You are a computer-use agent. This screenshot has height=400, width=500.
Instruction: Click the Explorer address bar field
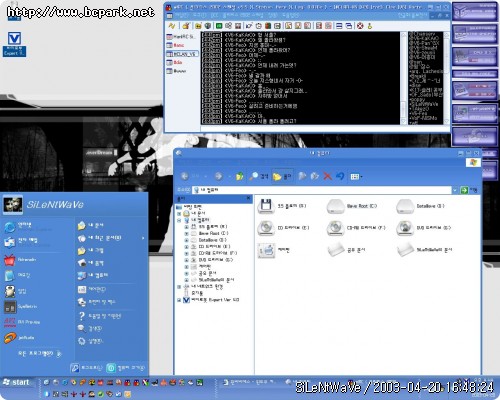(x=322, y=190)
